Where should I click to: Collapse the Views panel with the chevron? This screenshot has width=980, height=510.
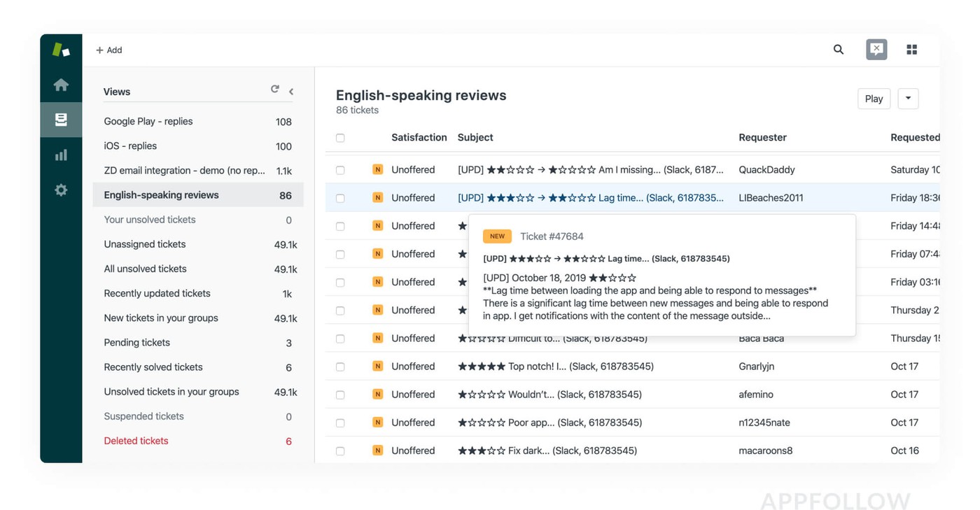pyautogui.click(x=291, y=92)
